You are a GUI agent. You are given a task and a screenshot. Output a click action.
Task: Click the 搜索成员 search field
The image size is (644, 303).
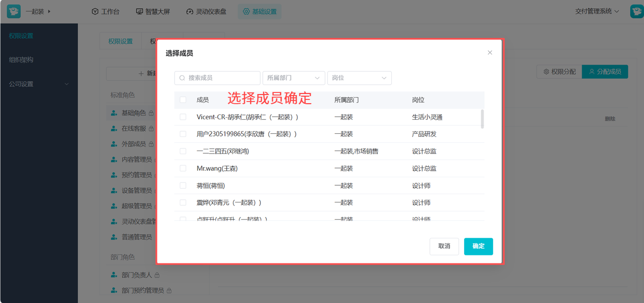[x=217, y=78]
